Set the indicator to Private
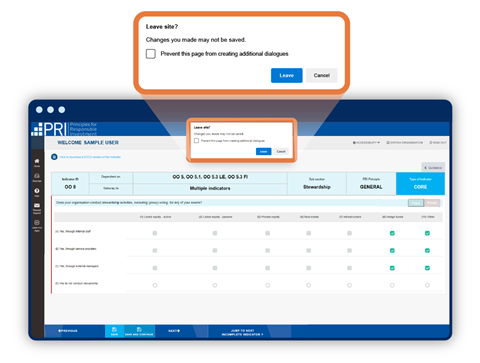This screenshot has width=480, height=363. tap(432, 203)
